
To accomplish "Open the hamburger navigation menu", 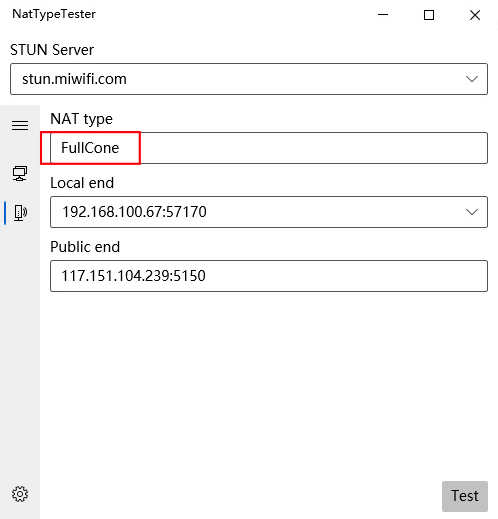I will (x=20, y=126).
